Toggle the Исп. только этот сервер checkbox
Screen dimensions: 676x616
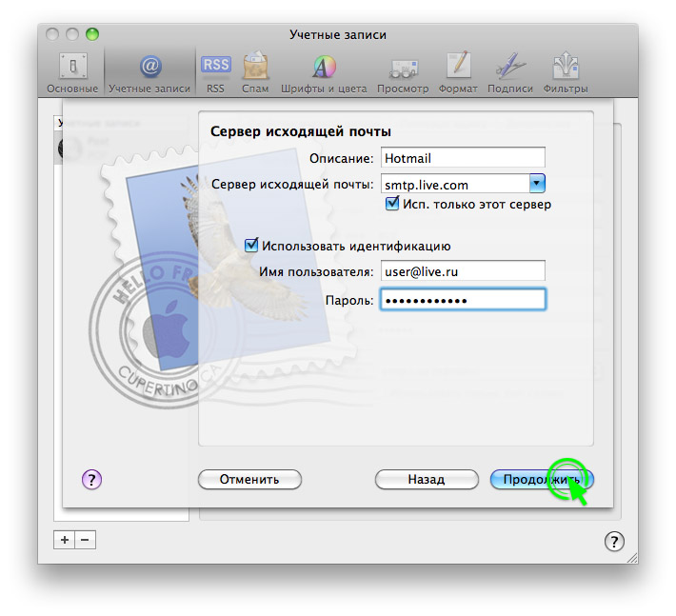coord(392,204)
